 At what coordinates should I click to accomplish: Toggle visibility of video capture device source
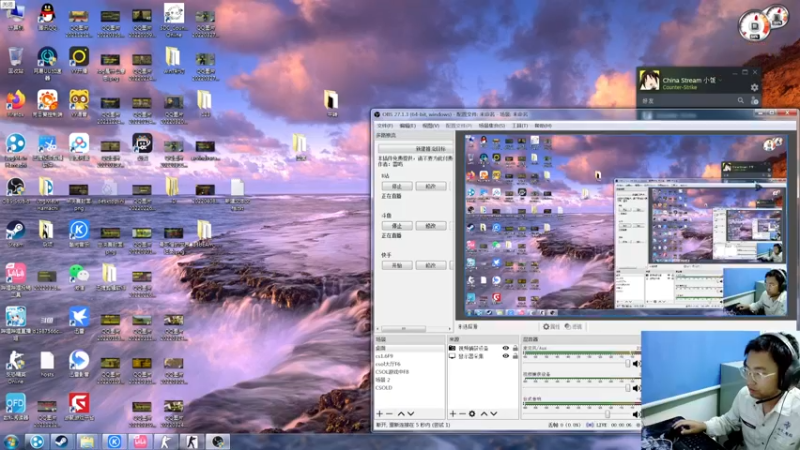pyautogui.click(x=506, y=348)
